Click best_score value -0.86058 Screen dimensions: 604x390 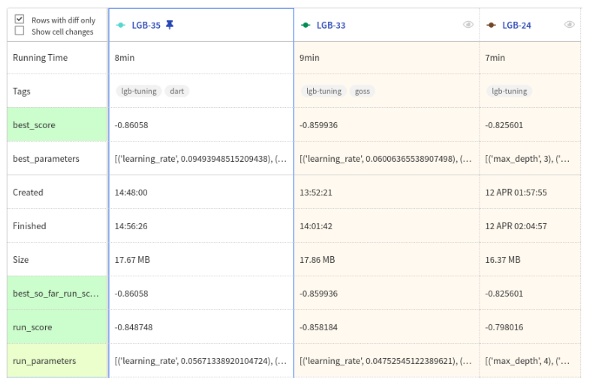131,125
